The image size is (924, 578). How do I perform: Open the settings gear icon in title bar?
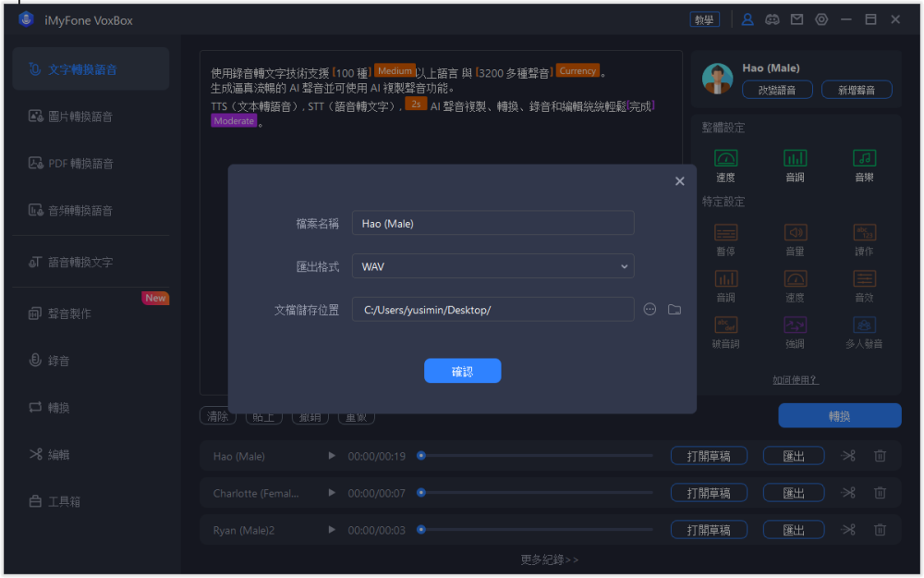point(821,19)
